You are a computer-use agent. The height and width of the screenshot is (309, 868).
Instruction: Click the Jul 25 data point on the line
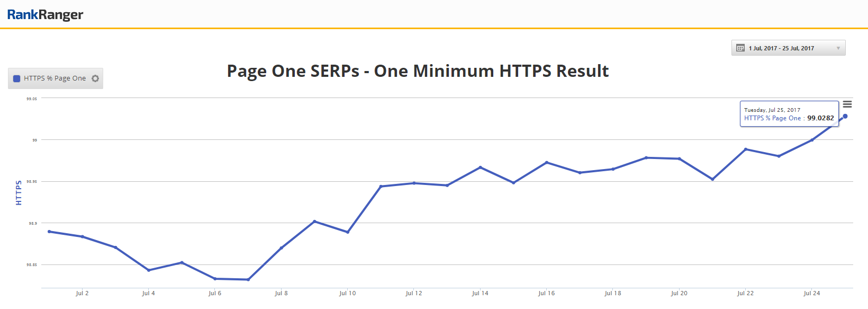[845, 116]
